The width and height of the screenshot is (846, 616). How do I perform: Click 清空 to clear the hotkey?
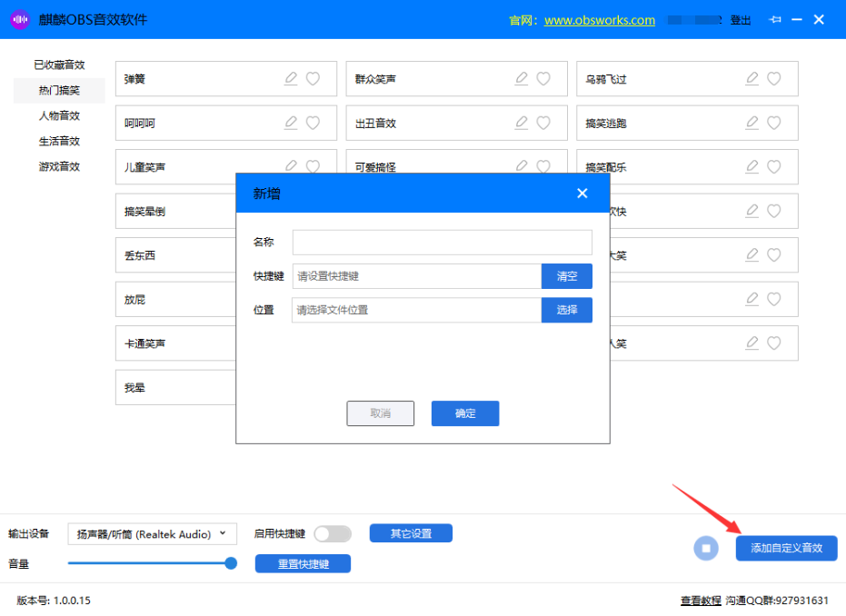pos(567,276)
